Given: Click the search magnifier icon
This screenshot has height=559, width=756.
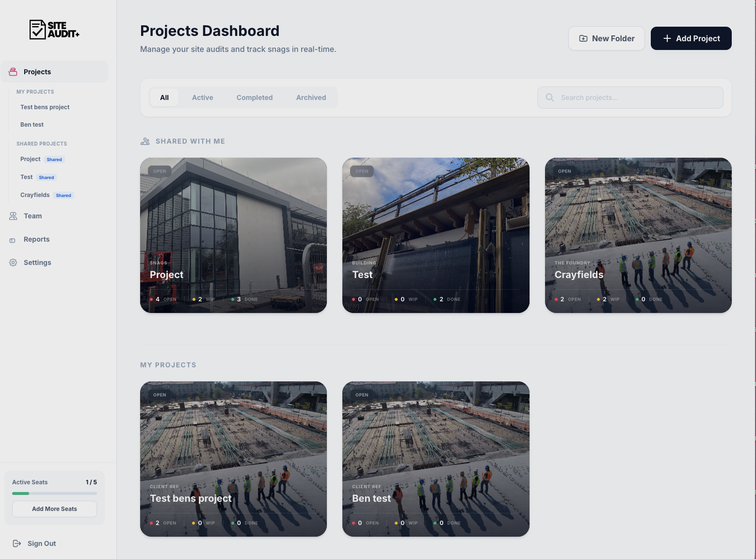Looking at the screenshot, I should 549,97.
